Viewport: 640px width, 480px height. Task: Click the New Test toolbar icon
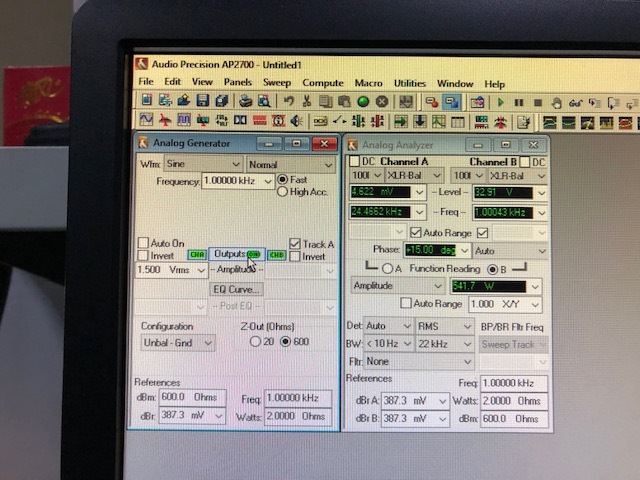click(x=146, y=100)
